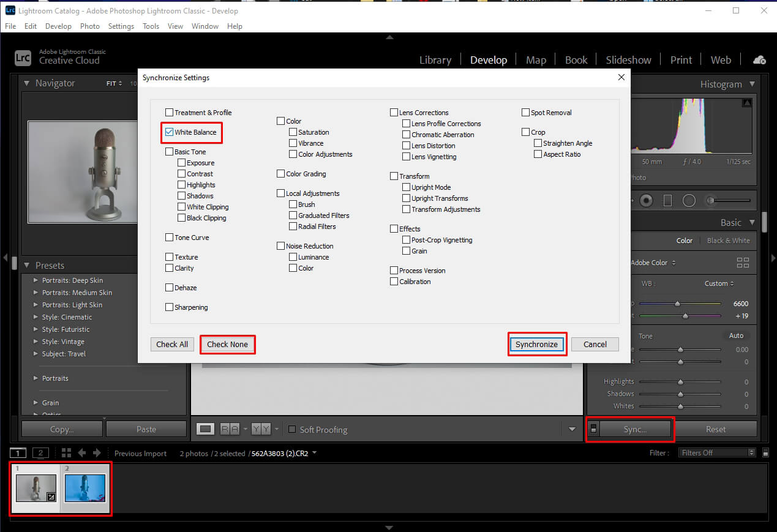Select the blue filmstrip thumbnail 2
This screenshot has height=532, width=777.
(x=85, y=487)
